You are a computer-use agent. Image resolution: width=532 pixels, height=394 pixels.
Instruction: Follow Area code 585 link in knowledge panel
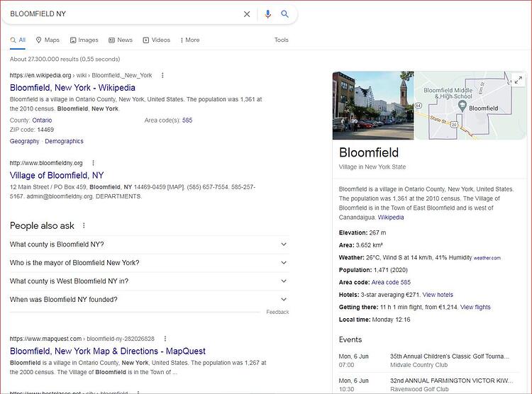(x=391, y=283)
